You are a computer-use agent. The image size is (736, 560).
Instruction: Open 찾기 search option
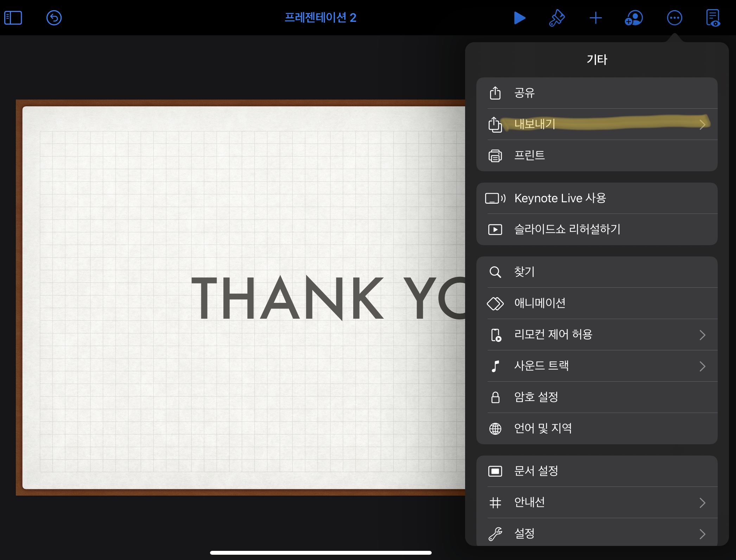[x=597, y=272]
